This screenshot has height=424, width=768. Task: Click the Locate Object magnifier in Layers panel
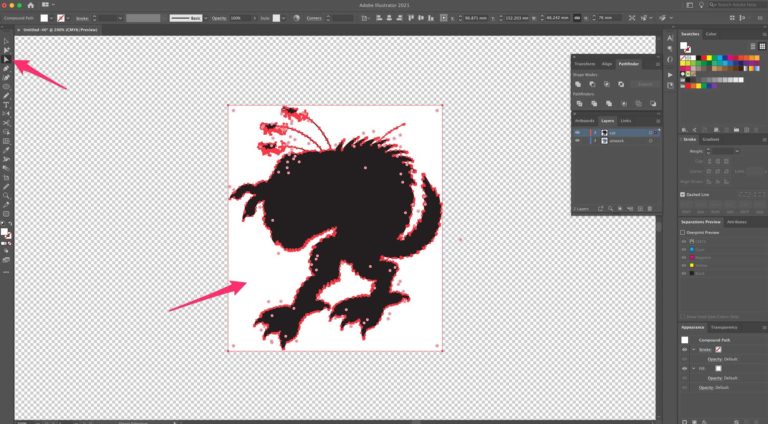[x=610, y=209]
